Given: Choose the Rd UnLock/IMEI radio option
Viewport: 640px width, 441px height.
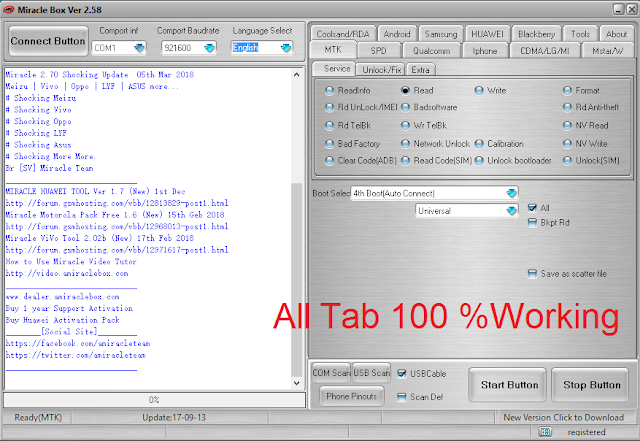Looking at the screenshot, I should tap(329, 107).
